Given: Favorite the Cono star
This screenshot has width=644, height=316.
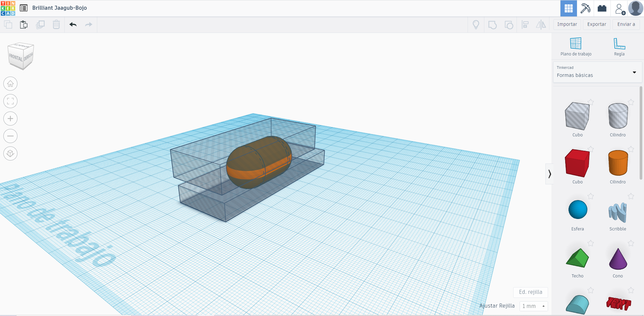Looking at the screenshot, I should [631, 243].
